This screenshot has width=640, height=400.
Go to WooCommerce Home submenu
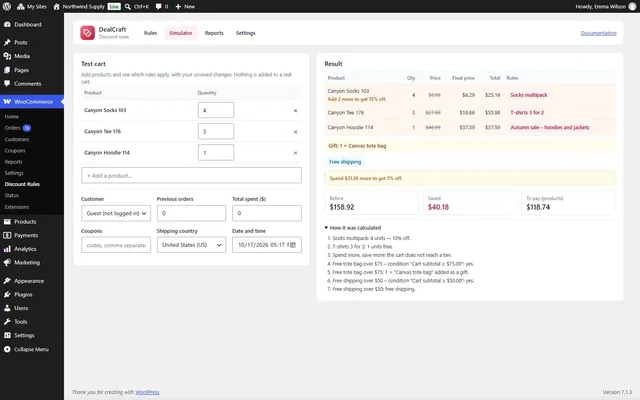click(12, 117)
